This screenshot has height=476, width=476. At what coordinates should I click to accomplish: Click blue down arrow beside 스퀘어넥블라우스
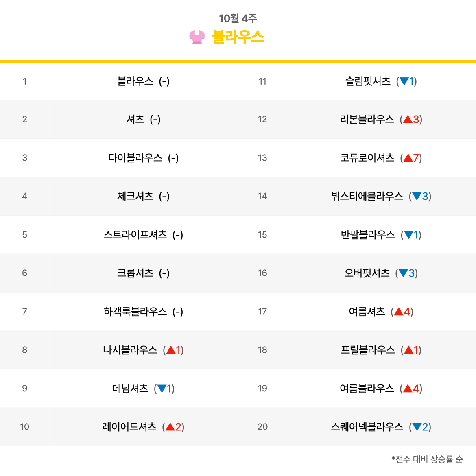coord(417,427)
